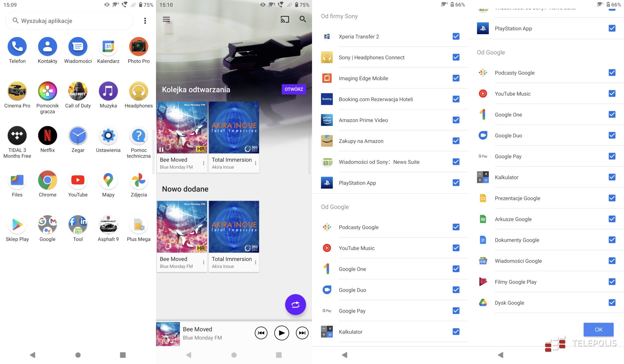Open options for Bee Moved queue item
The width and height of the screenshot is (624, 364).
click(204, 163)
